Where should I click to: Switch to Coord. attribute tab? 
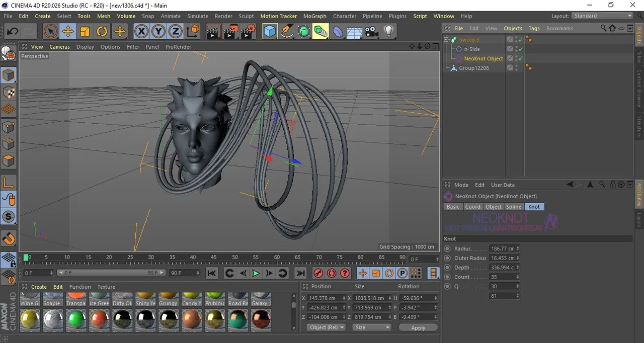(x=473, y=207)
